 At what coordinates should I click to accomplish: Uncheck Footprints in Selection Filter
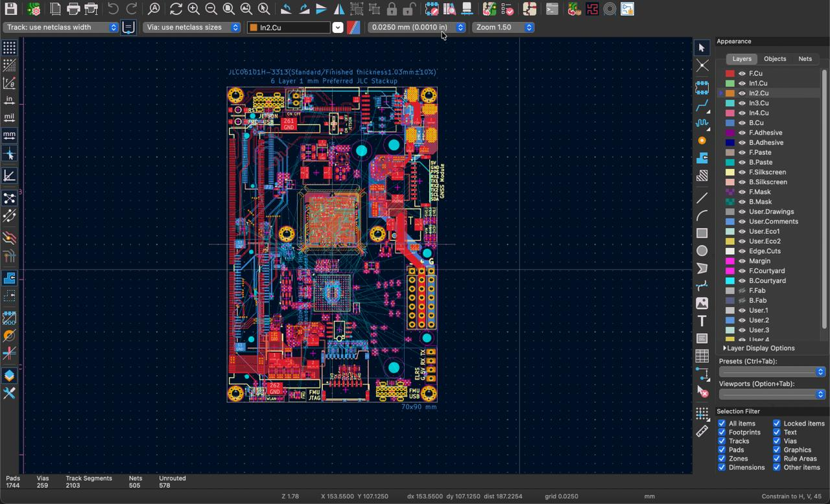coord(722,432)
